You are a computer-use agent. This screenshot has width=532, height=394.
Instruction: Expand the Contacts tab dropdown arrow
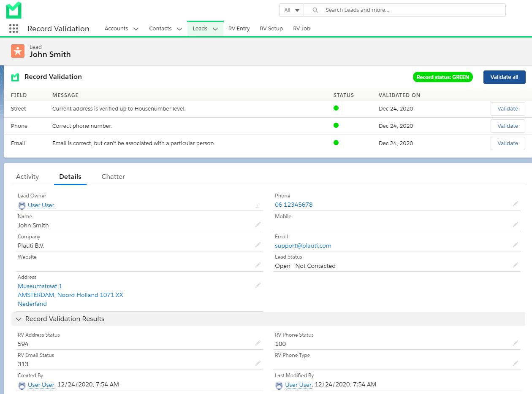point(179,29)
